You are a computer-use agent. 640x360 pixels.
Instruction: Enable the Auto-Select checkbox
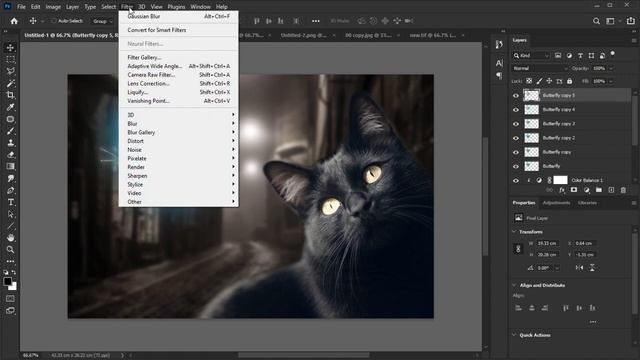click(54, 21)
